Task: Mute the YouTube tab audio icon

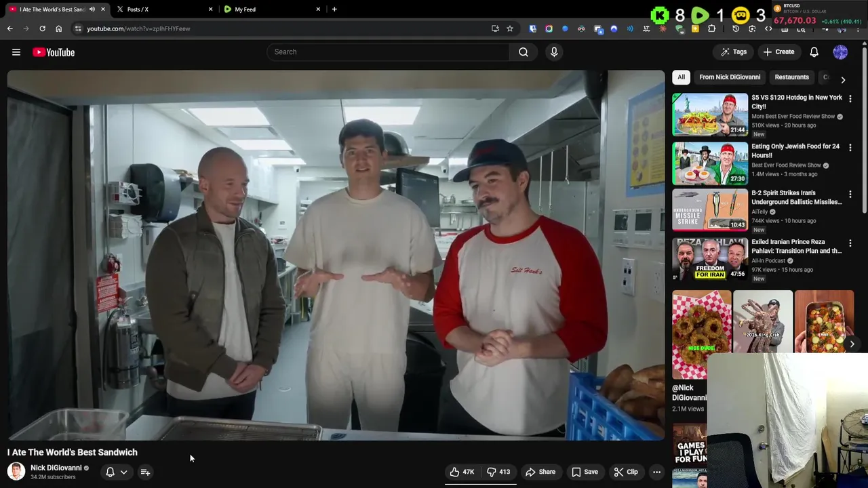Action: [92, 9]
